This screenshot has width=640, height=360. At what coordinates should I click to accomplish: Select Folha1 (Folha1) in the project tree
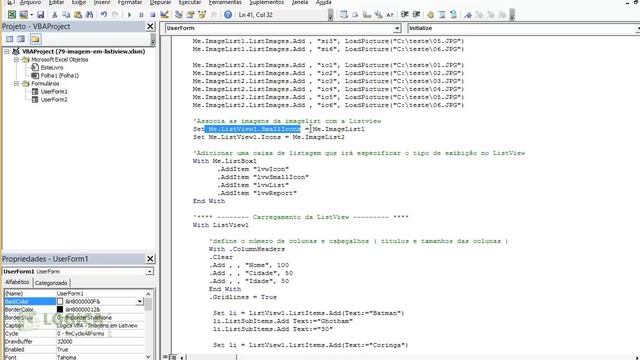[x=60, y=76]
